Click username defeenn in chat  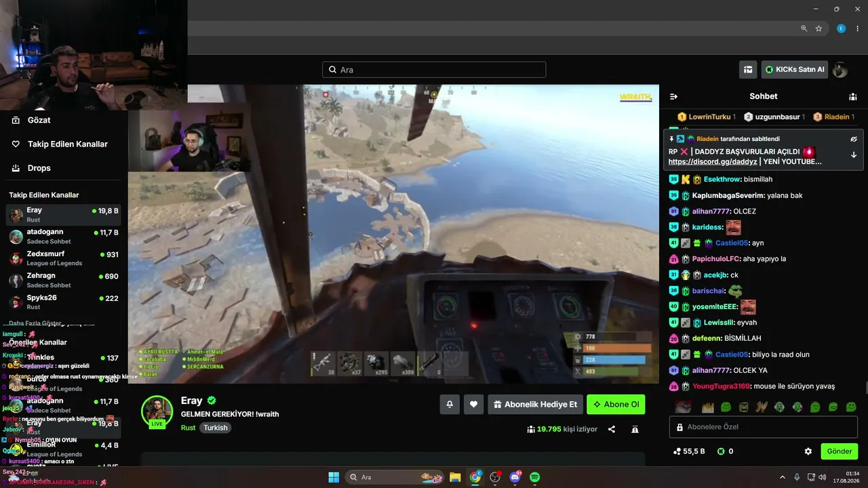coord(707,338)
